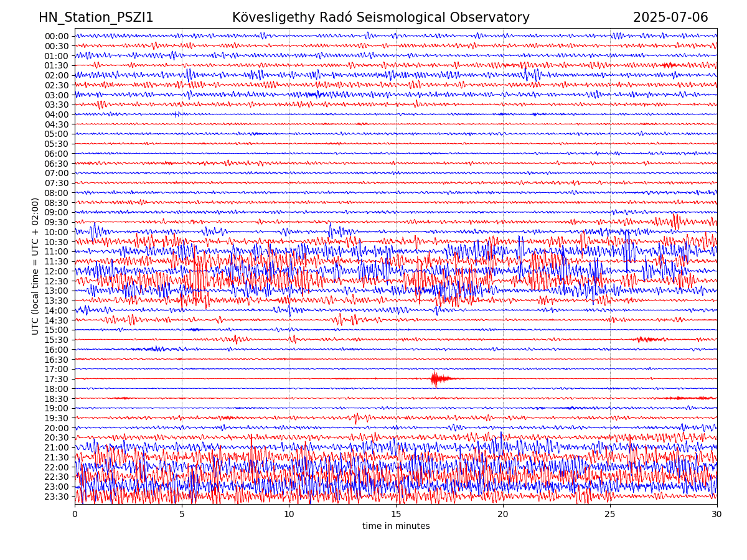Select the UTC local time y-axis label
This screenshot has width=747, height=560.
[35, 266]
